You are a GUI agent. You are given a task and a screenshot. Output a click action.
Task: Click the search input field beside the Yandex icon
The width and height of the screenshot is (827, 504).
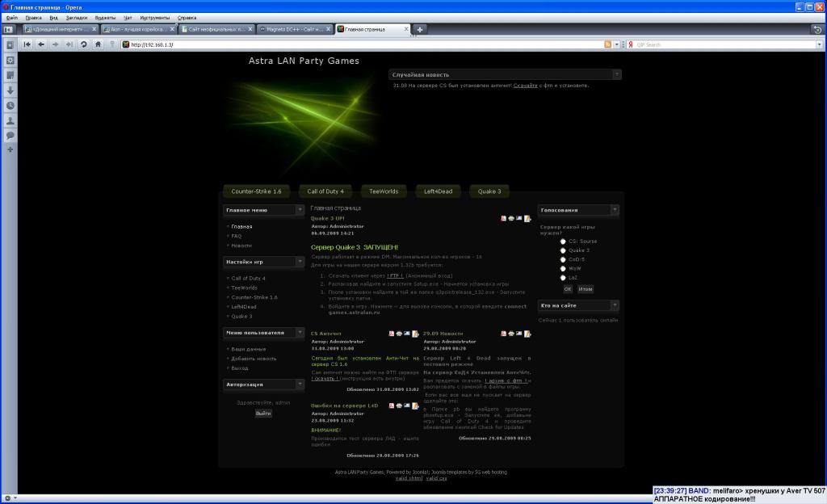tap(725, 44)
